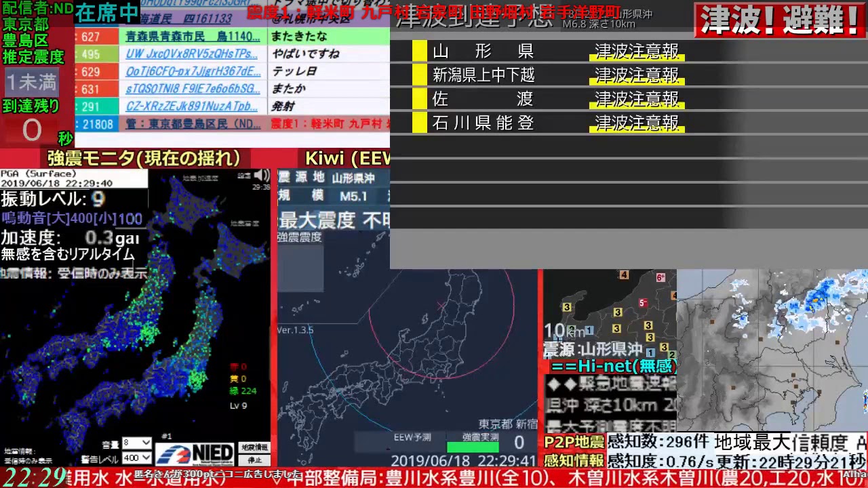The height and width of the screenshot is (488, 868).
Task: Click the arrival countdown 0 seconds
Action: [31, 130]
